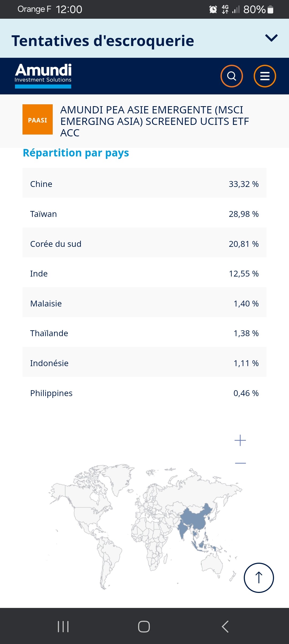Tap the Corée du sud row
This screenshot has height=644, width=289.
pyautogui.click(x=144, y=244)
